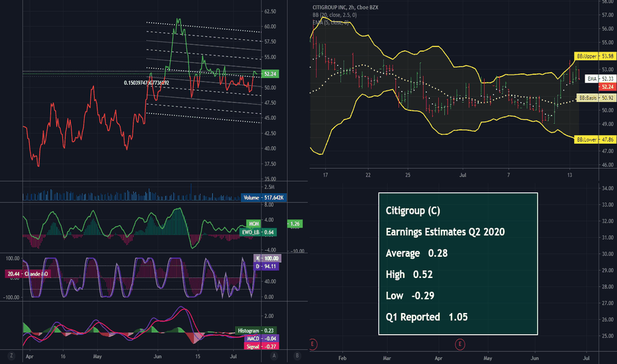Click the 16 date label on the left chart time axis

pos(63,357)
